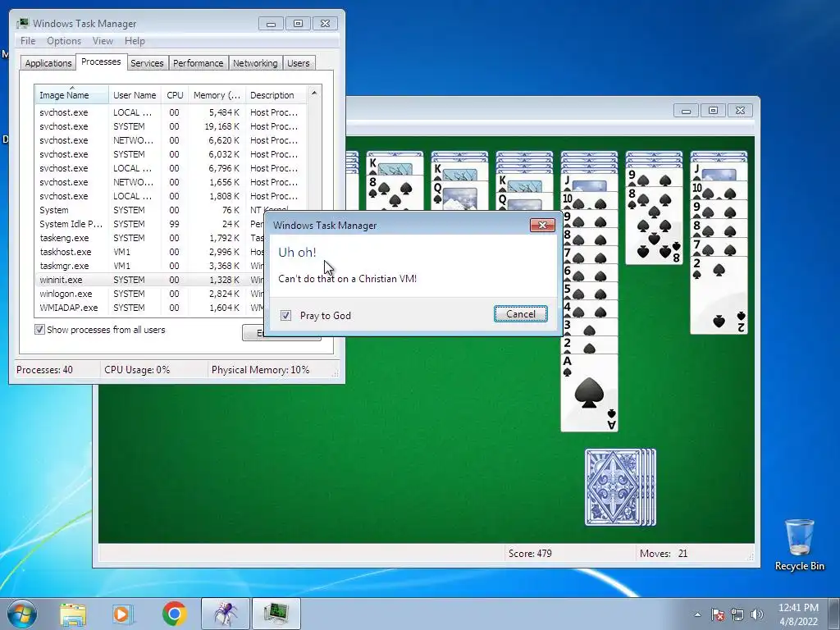Viewport: 840px width, 630px height.
Task: Switch to the Users tab
Action: [x=298, y=63]
